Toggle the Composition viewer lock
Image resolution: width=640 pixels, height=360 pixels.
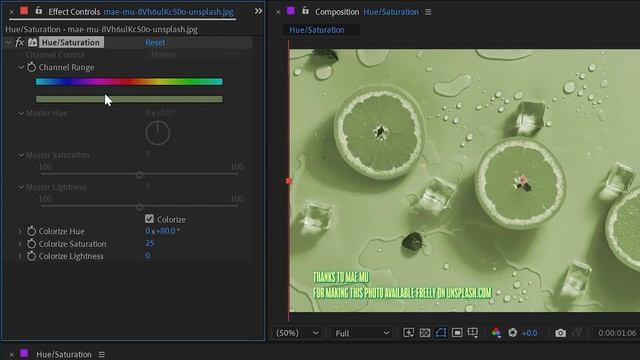305,11
